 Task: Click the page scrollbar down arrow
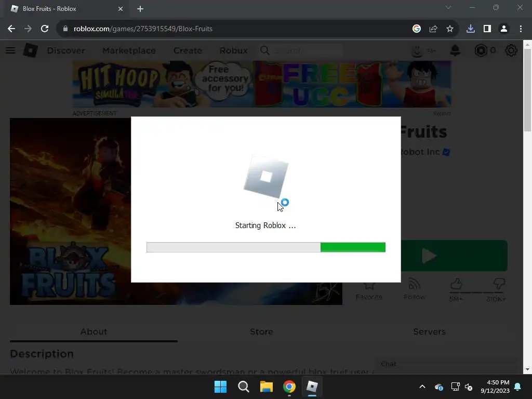[528, 369]
